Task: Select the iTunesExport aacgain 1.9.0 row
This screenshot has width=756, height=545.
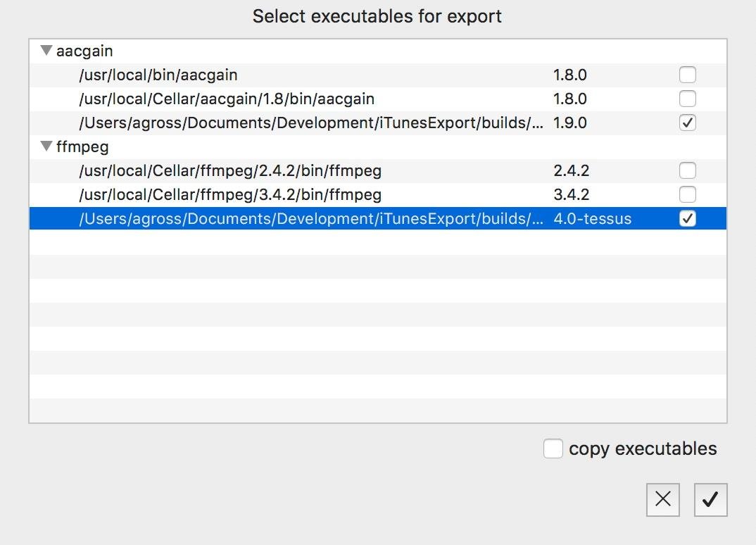Action: (310, 123)
